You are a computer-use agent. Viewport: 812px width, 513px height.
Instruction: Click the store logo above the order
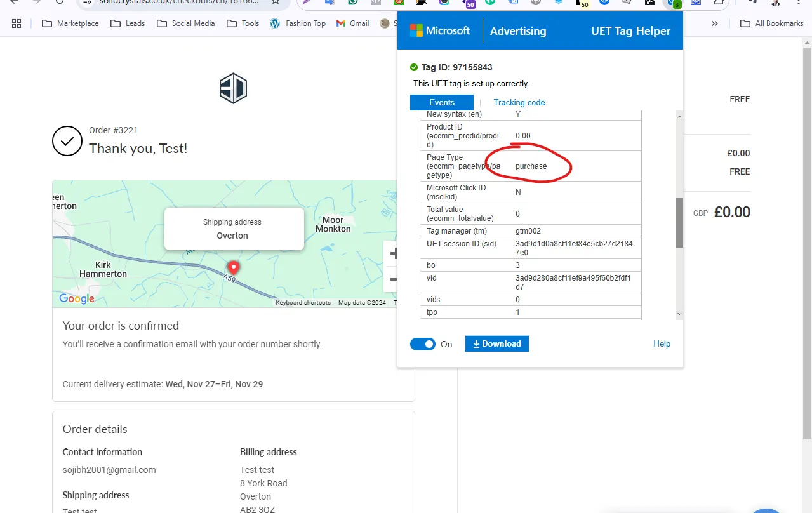(x=233, y=88)
